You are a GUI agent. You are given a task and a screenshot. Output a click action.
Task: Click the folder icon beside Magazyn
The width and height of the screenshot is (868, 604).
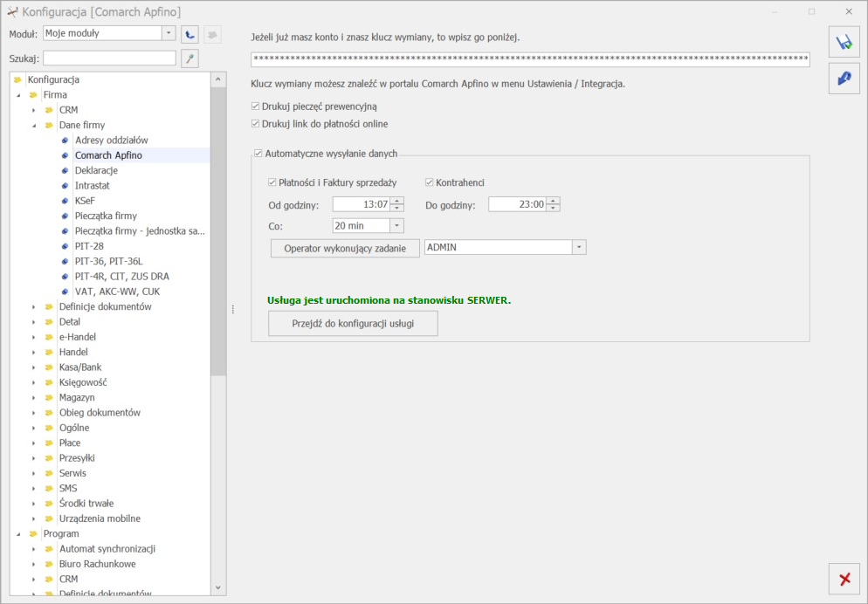click(49, 398)
